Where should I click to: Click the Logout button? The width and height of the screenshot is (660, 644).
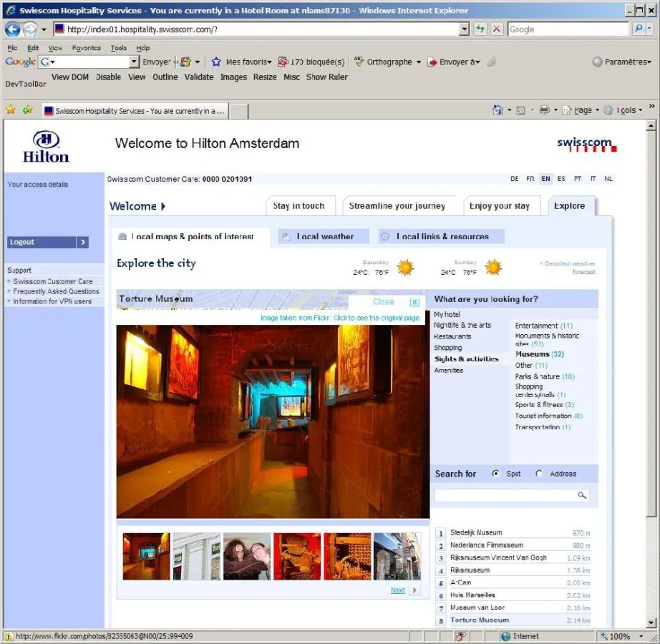pos(47,242)
